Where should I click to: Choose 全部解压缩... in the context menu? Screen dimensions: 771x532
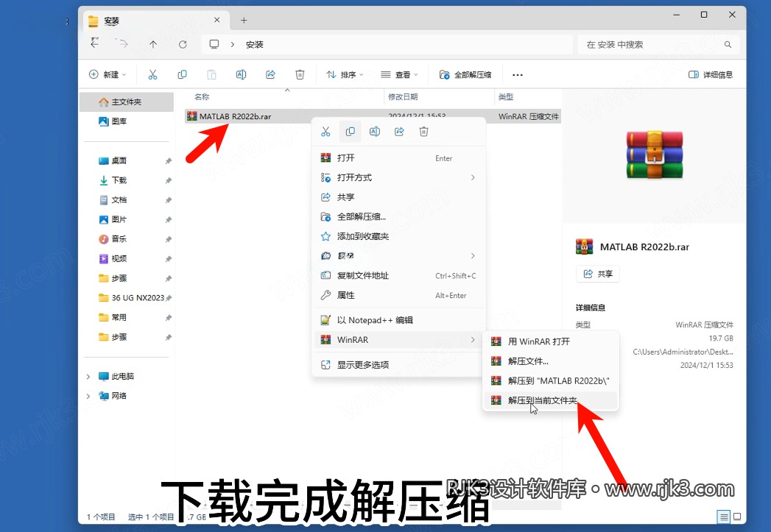tap(399, 216)
